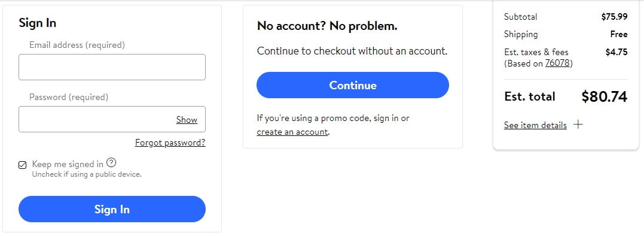
Task: Focus the Password input field
Action: pos(112,119)
